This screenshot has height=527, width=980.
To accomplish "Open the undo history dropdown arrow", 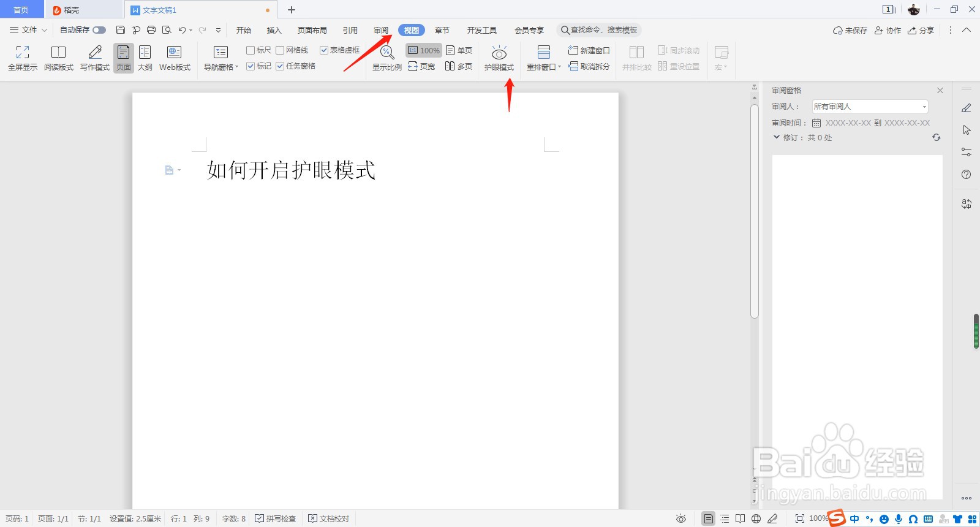I will [x=191, y=30].
